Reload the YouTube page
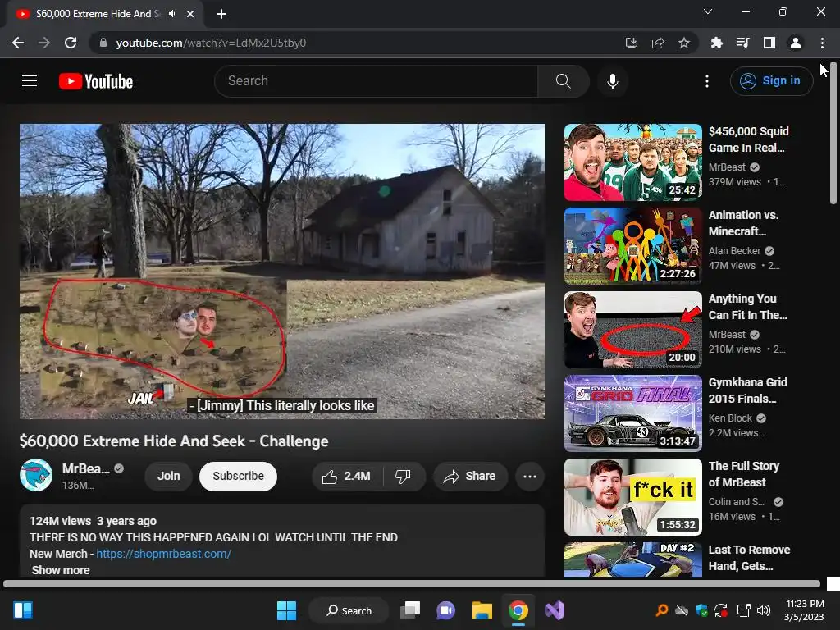 [71, 43]
